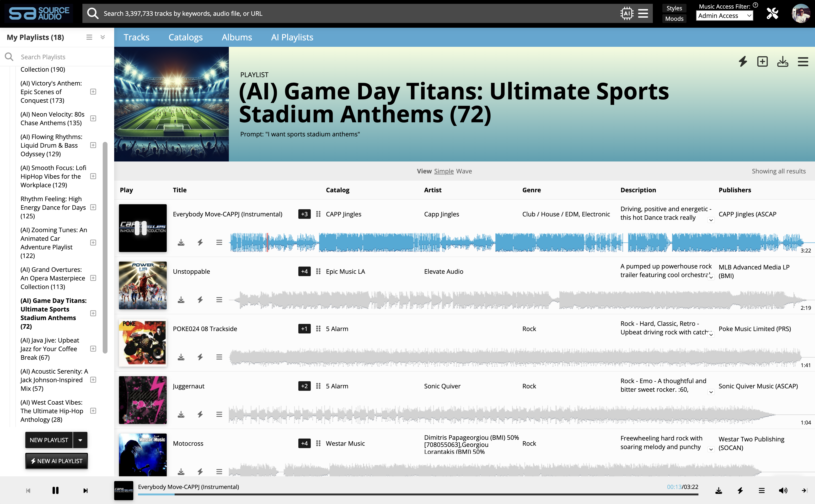
Task: Create a new AI playlist
Action: 56,461
